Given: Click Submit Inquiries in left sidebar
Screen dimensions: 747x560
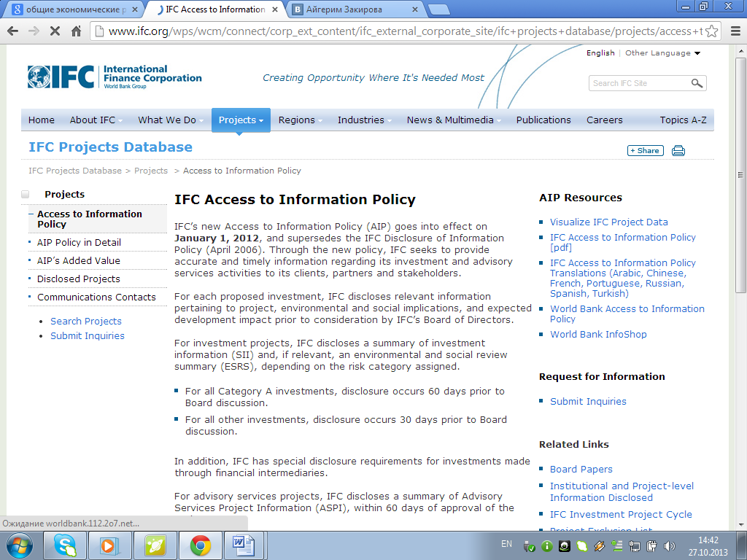Looking at the screenshot, I should tap(88, 336).
